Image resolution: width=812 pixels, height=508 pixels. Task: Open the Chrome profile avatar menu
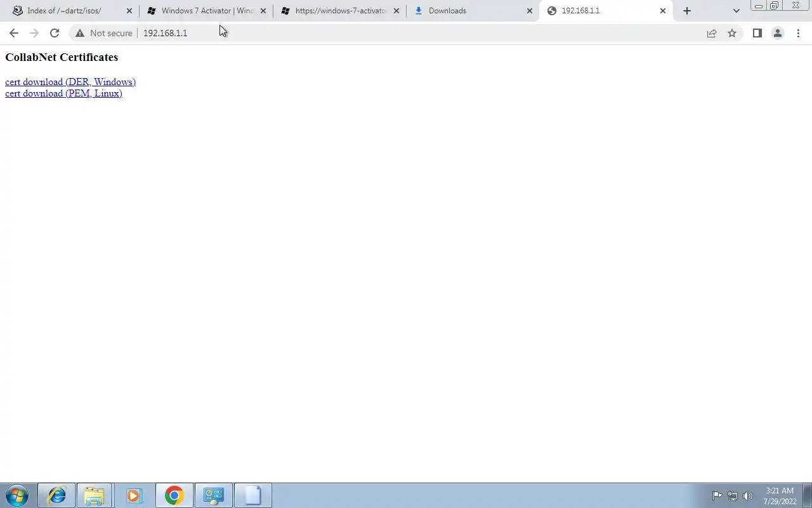[777, 33]
